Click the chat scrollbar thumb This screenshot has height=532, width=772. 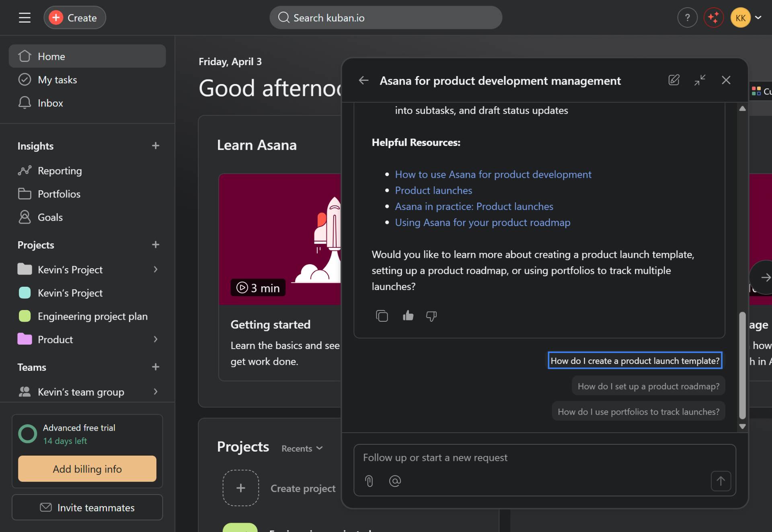click(743, 365)
